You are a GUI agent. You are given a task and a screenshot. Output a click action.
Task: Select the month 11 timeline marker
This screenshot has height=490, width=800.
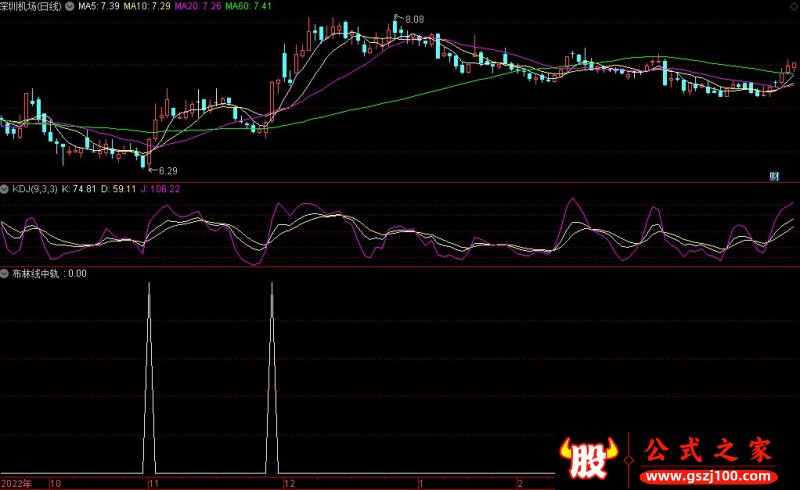tap(154, 484)
